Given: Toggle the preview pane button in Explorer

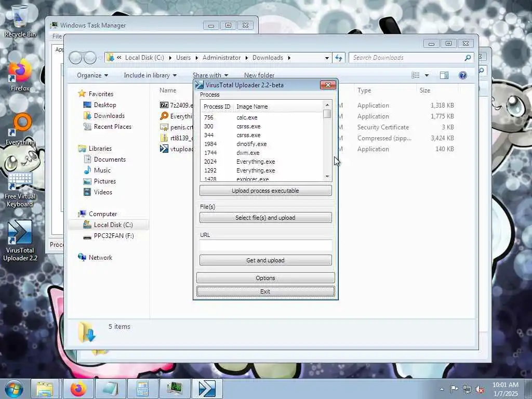Looking at the screenshot, I should click(x=444, y=75).
